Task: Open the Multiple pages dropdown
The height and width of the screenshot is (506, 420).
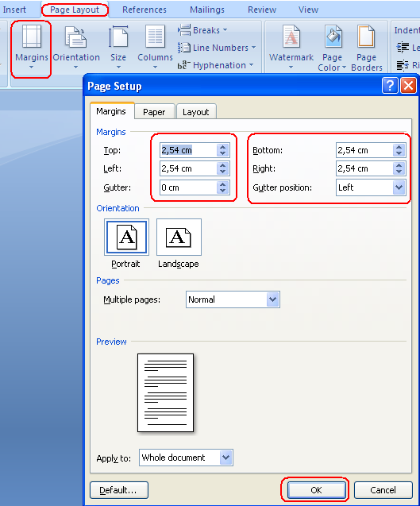Action: tap(272, 299)
